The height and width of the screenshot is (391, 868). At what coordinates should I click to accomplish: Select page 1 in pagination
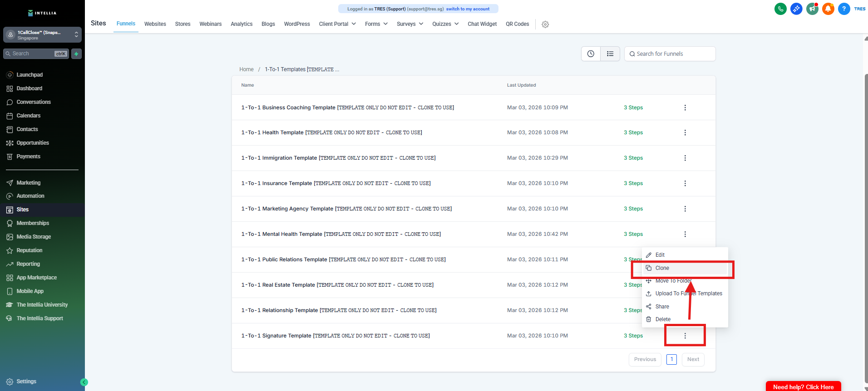coord(671,359)
